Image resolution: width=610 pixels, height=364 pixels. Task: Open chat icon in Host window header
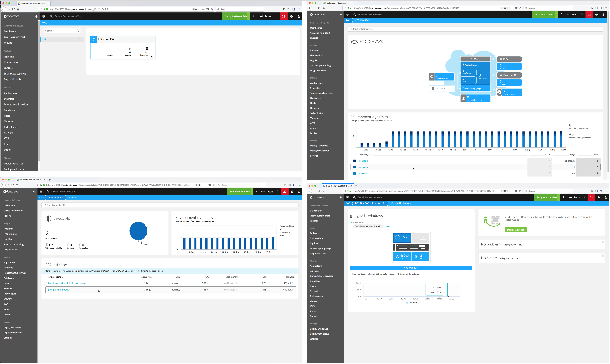coord(599,197)
